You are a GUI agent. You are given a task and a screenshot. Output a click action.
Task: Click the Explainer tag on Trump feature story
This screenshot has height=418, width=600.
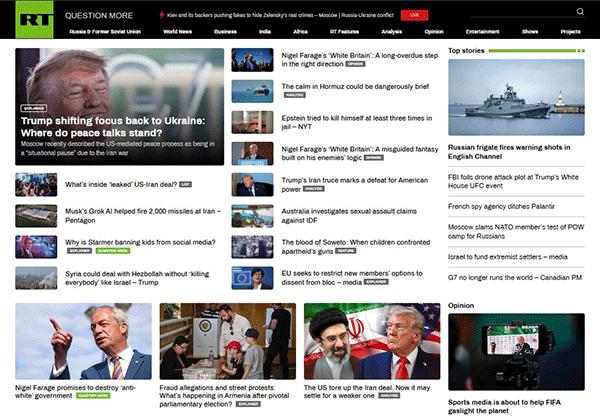(34, 108)
